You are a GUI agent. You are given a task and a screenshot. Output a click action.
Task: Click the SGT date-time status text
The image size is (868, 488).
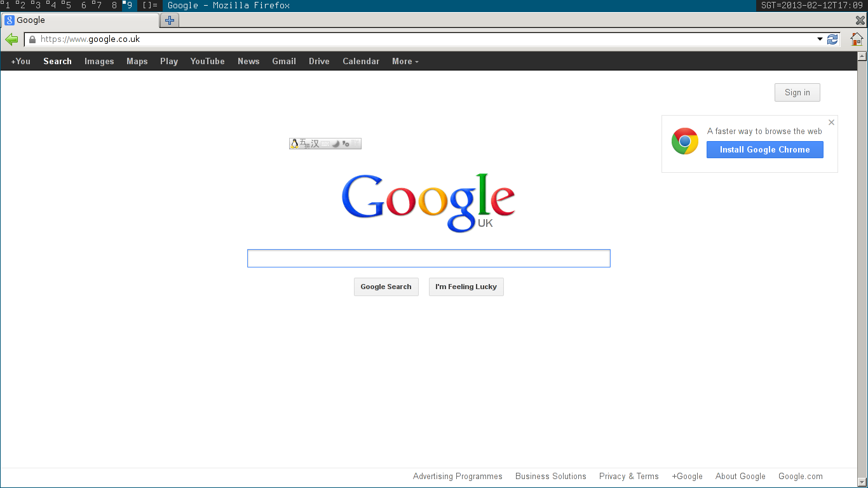coord(812,6)
